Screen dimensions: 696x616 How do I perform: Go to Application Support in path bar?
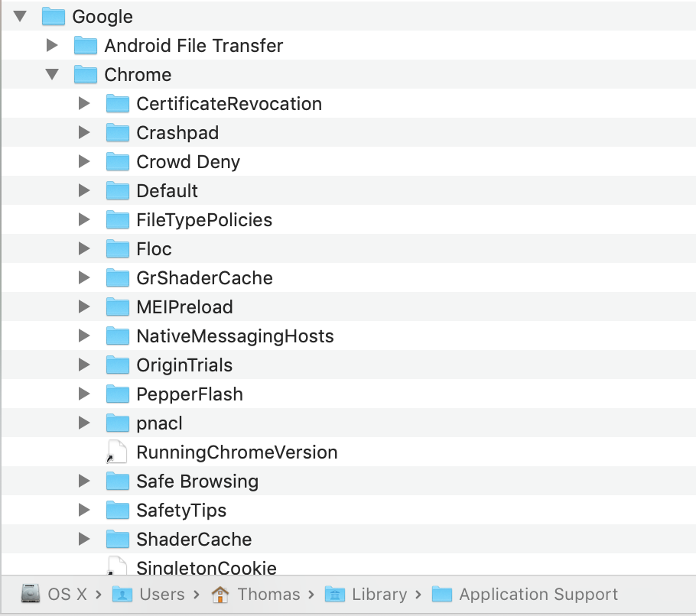525,594
